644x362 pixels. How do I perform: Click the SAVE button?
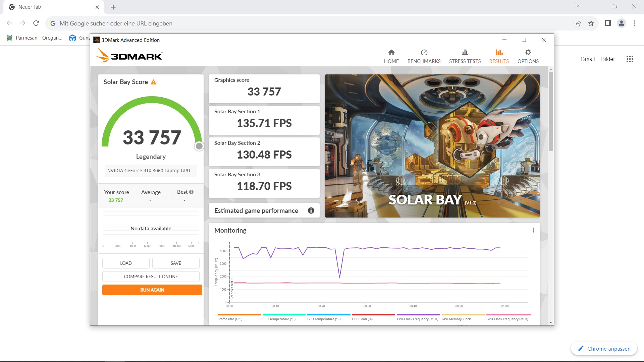pyautogui.click(x=176, y=263)
